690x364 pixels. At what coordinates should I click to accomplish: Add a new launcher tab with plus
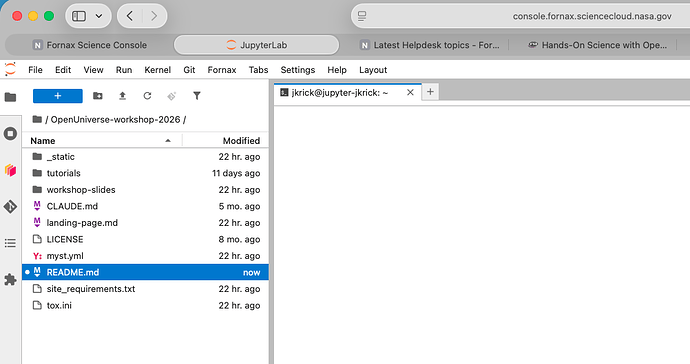tap(430, 92)
